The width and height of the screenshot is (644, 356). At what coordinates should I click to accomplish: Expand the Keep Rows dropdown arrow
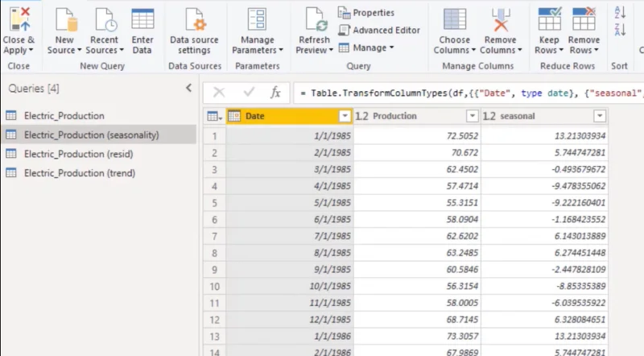point(561,51)
